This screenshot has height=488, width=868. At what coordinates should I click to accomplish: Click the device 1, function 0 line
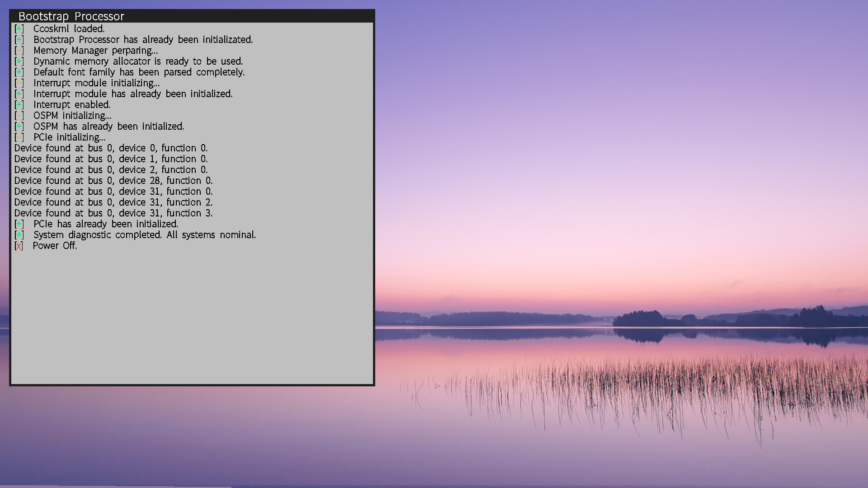[111, 159]
